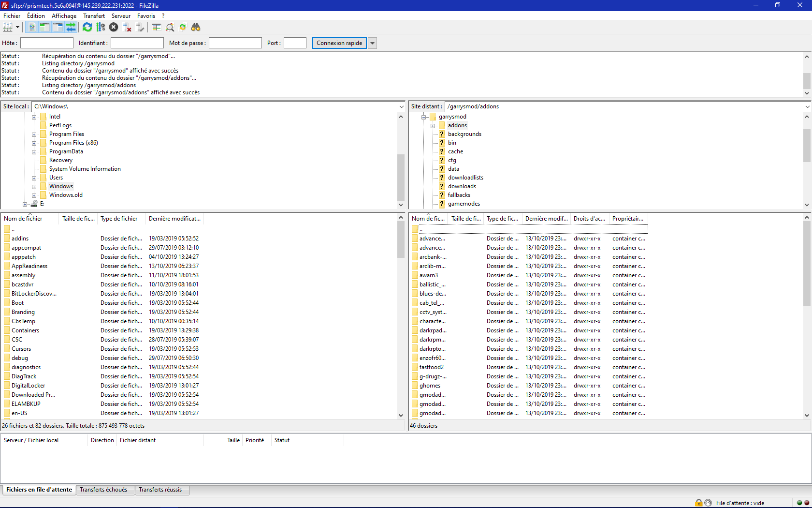Select the gamemodes folder in remote tree
812x508 pixels.
[x=464, y=204]
